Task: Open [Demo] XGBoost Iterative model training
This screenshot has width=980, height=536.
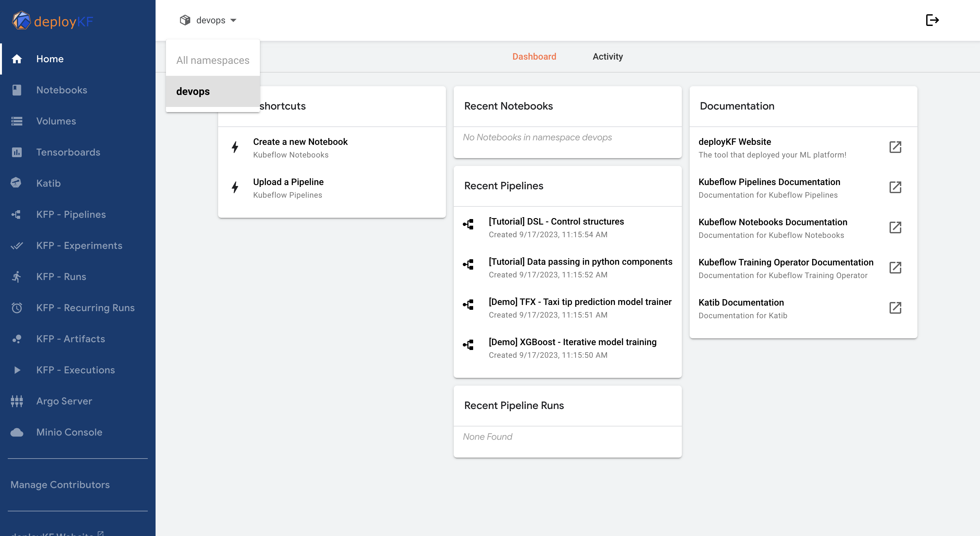Action: click(x=567, y=348)
